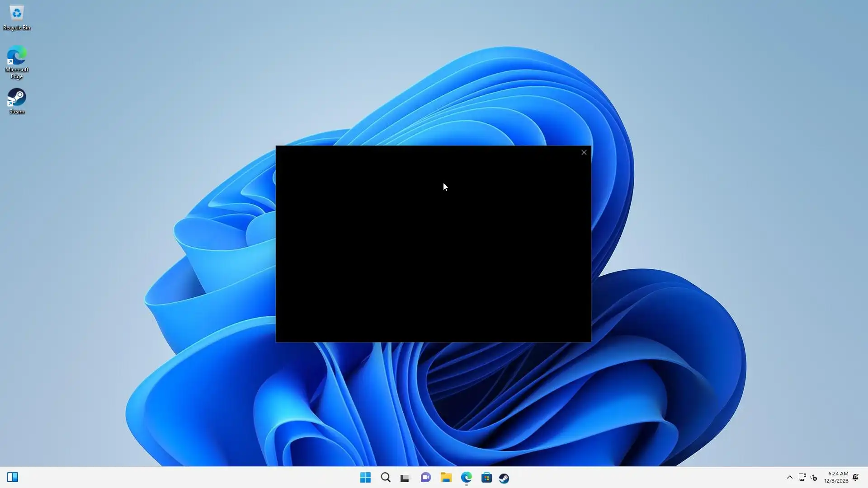
Task: Open the Windows Start menu
Action: pos(365,478)
